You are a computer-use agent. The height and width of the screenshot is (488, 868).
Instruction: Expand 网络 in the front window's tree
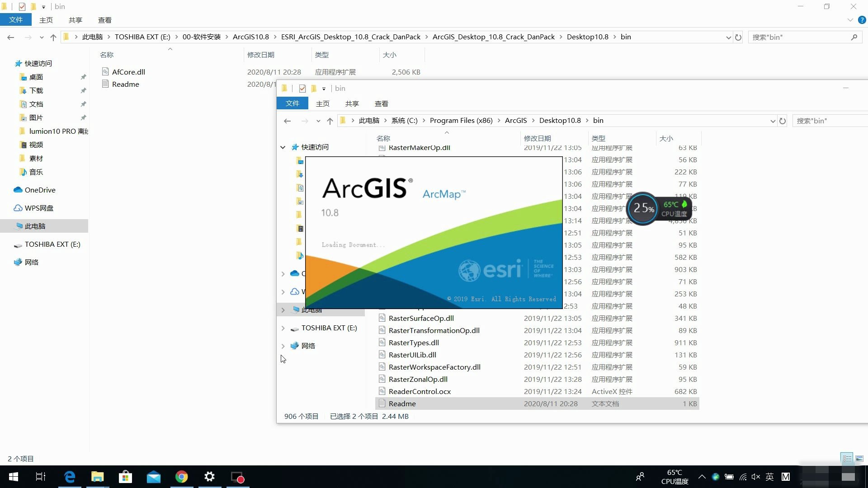[x=283, y=346]
